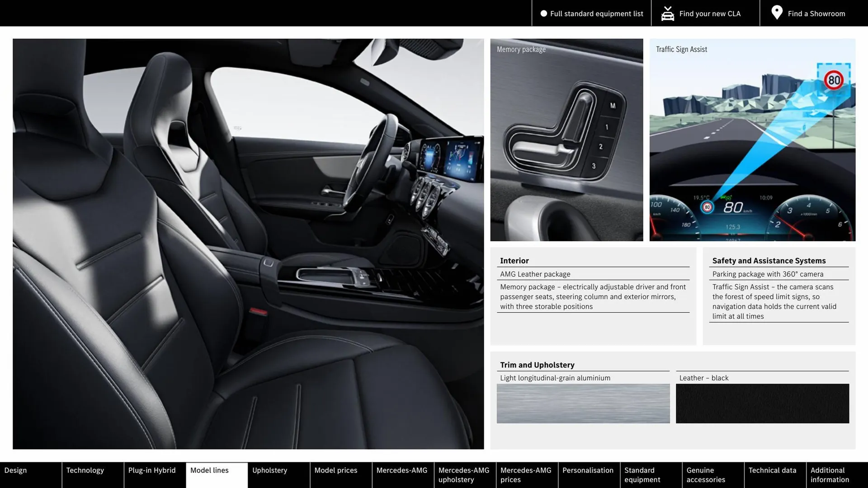Switch to the Upholstery tab
This screenshot has width=868, height=488.
[269, 470]
